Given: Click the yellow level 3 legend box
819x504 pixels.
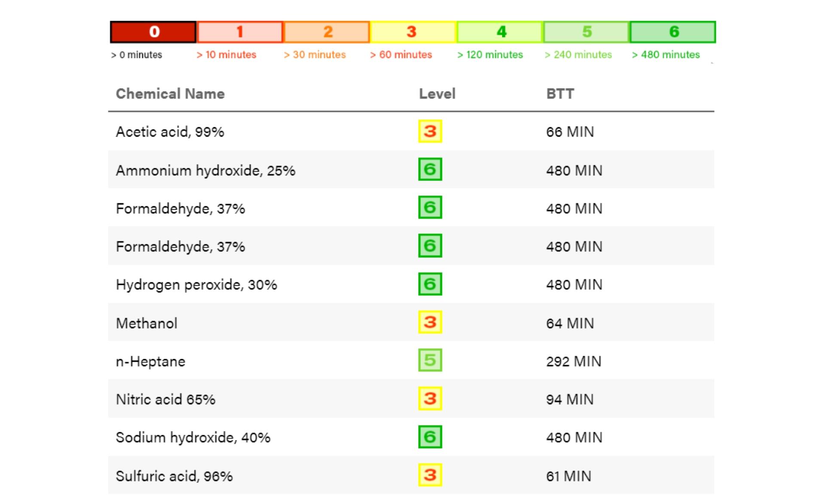Looking at the screenshot, I should (413, 32).
